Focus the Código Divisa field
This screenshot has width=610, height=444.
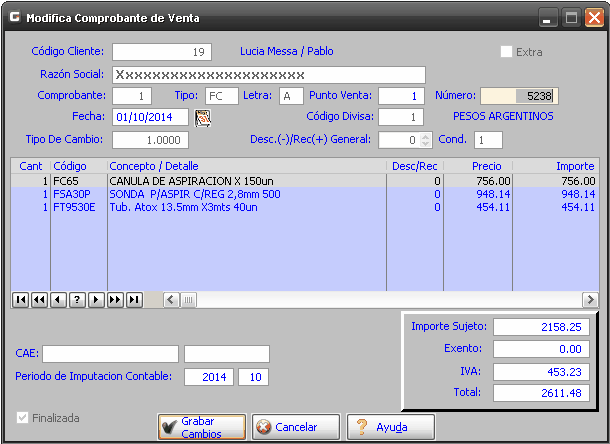401,117
